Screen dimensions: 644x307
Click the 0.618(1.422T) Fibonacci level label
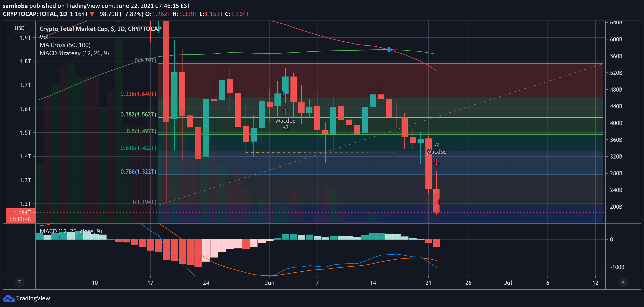pyautogui.click(x=138, y=148)
